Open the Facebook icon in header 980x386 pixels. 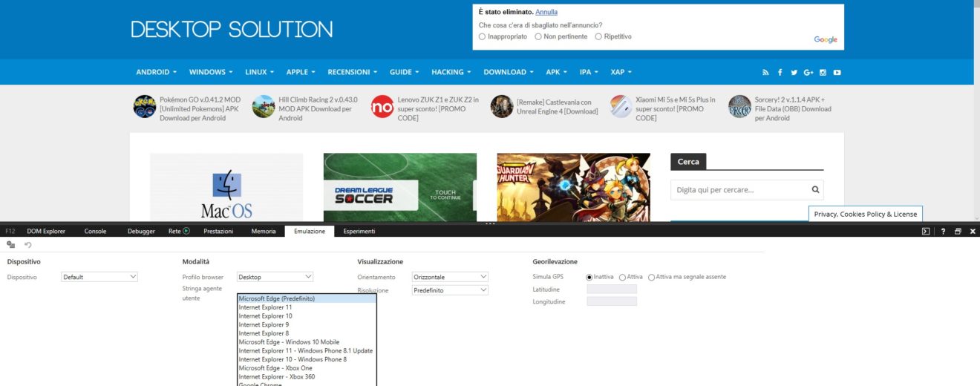point(780,72)
